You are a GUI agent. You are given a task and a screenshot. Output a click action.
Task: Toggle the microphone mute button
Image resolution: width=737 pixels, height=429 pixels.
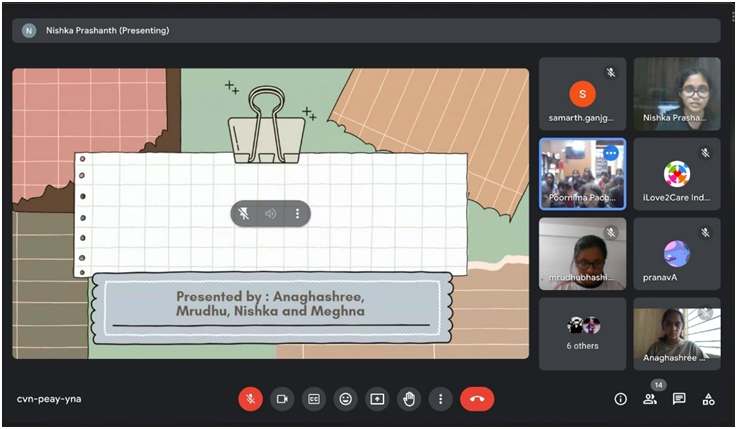(250, 399)
